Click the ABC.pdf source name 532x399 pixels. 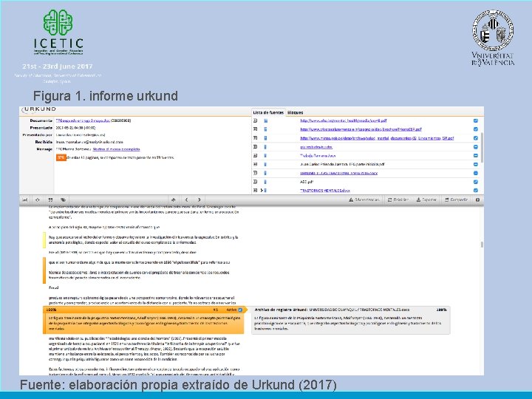click(307, 182)
